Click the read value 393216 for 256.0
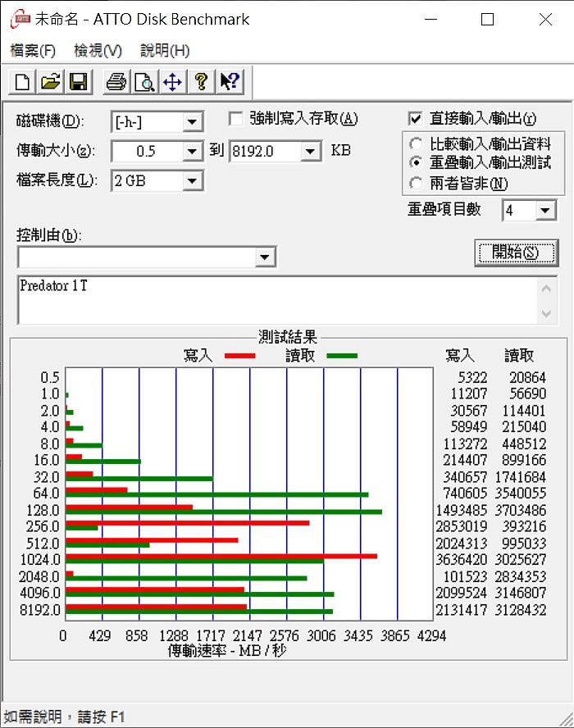This screenshot has height=728, width=574. tap(524, 526)
